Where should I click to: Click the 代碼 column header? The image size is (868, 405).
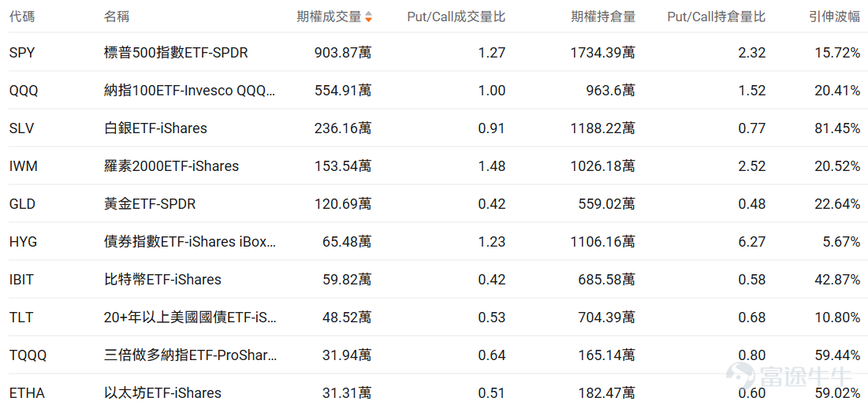[x=21, y=17]
